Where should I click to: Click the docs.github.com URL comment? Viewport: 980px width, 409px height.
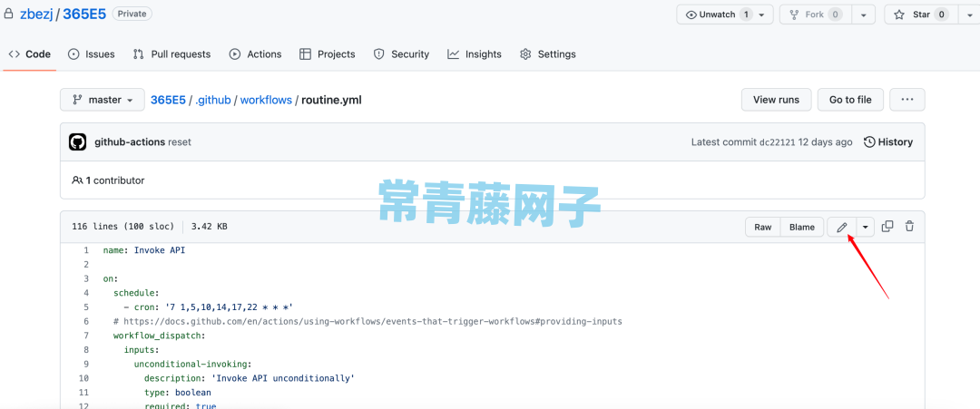click(x=373, y=321)
